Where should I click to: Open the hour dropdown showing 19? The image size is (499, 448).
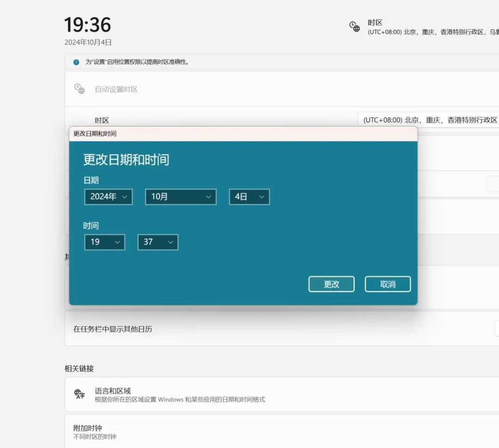coord(104,242)
